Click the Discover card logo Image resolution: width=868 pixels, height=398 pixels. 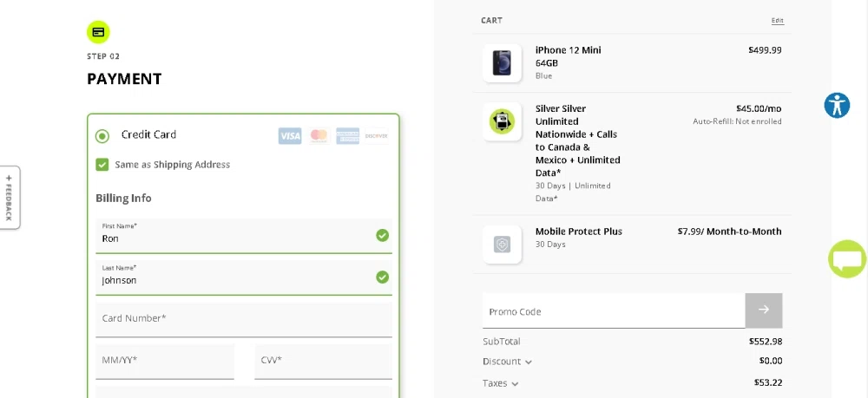(x=377, y=135)
